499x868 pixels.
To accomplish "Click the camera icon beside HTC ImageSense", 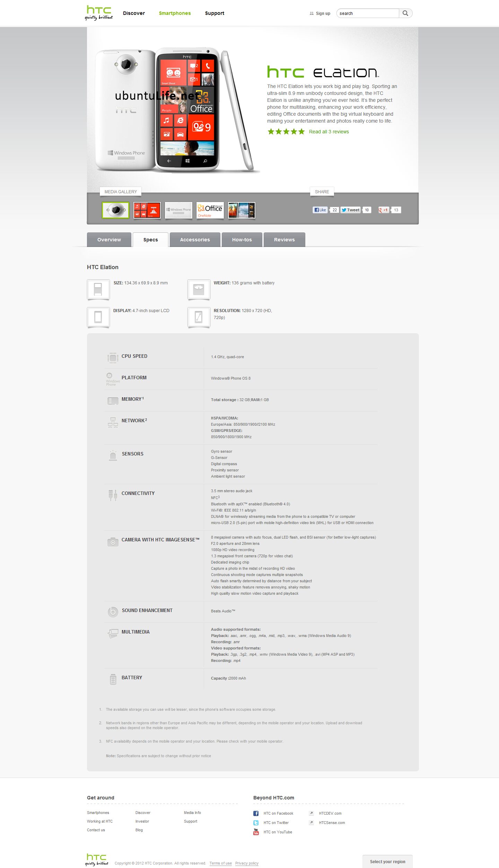I will coord(113,542).
